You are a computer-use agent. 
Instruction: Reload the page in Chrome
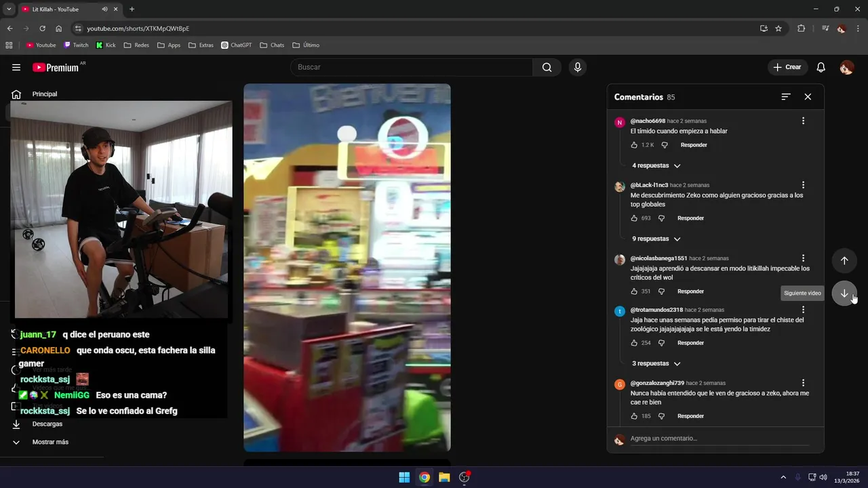[42, 28]
